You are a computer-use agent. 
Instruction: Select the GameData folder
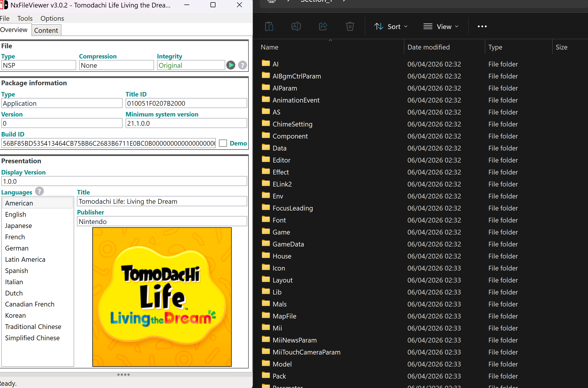pyautogui.click(x=288, y=244)
